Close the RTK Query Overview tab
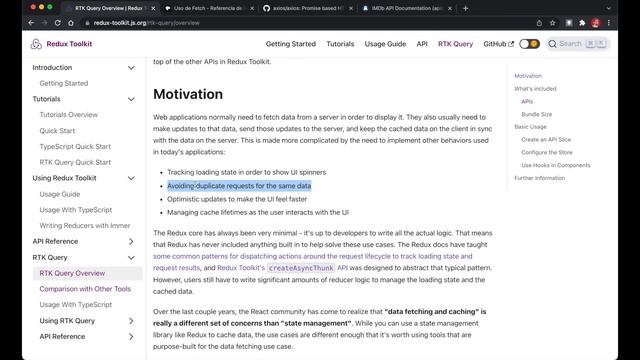The height and width of the screenshot is (360, 640). [x=153, y=8]
